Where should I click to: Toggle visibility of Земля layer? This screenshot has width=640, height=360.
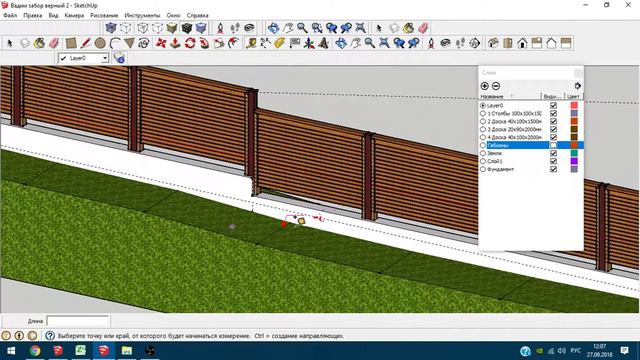(x=553, y=153)
